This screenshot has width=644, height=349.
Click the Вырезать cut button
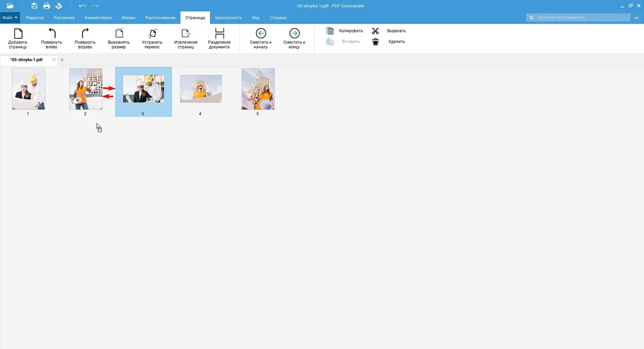(390, 31)
